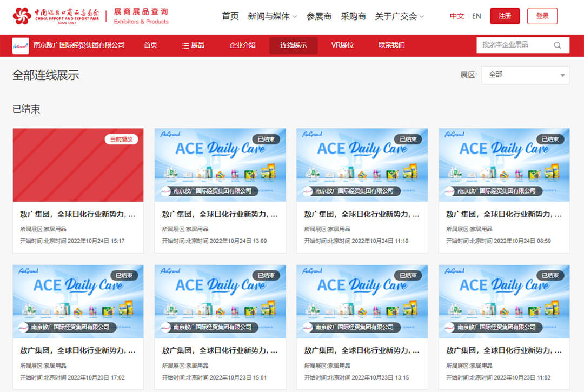
Task: Open the thumbnail for the 13:15 session
Action: click(x=362, y=302)
